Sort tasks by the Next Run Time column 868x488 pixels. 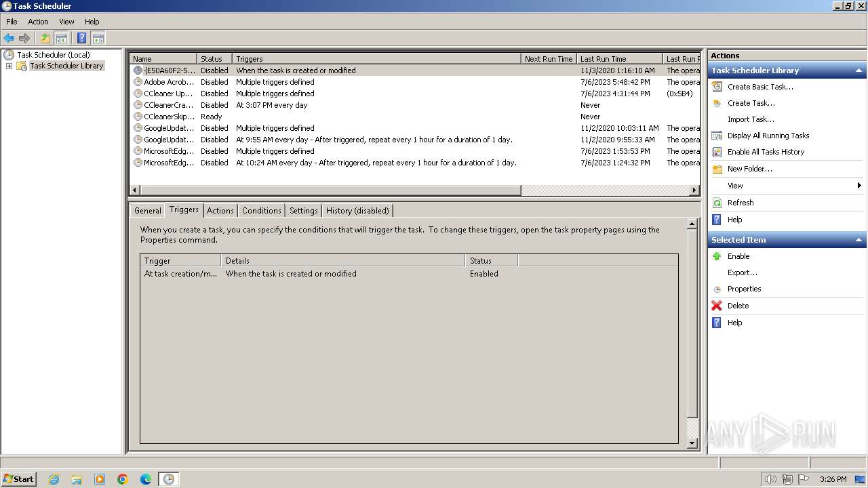click(549, 59)
